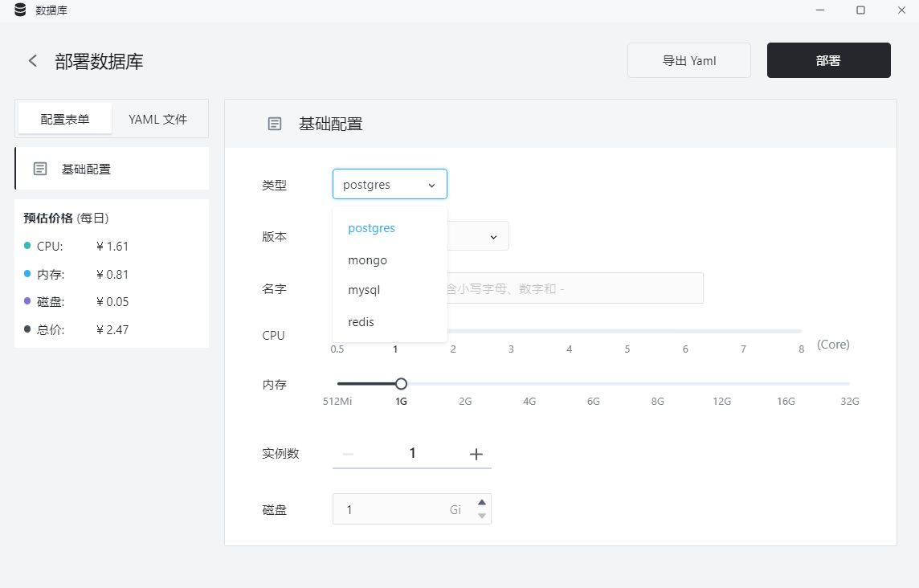Click the database app icon in title bar
919x588 pixels.
pyautogui.click(x=21, y=10)
